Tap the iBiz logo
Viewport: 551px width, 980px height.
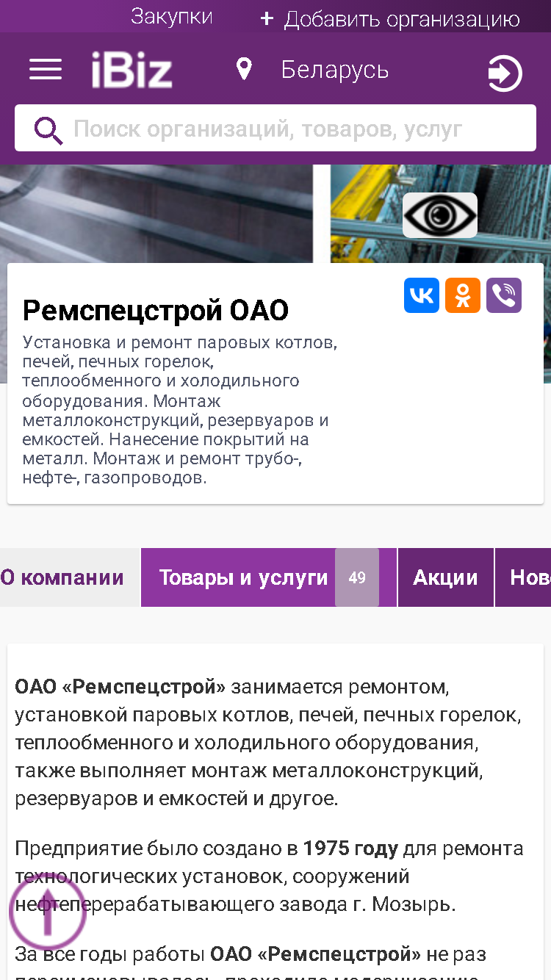pos(132,71)
